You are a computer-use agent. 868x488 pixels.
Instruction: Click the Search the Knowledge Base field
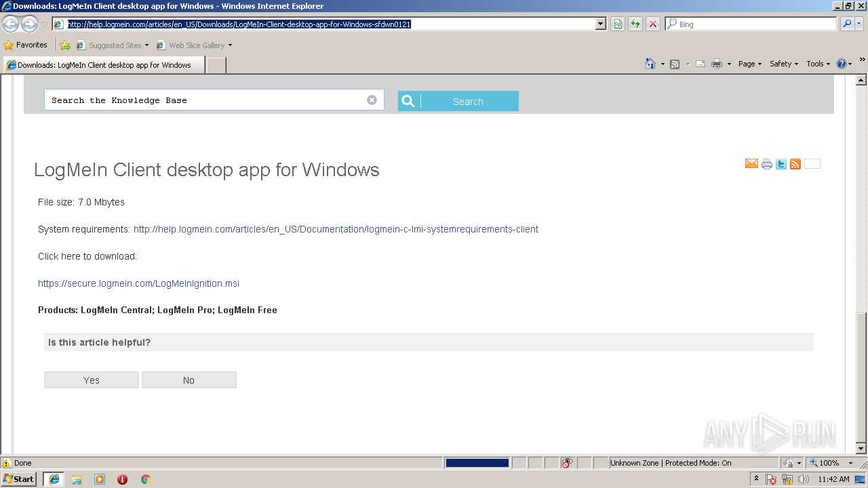tap(214, 100)
